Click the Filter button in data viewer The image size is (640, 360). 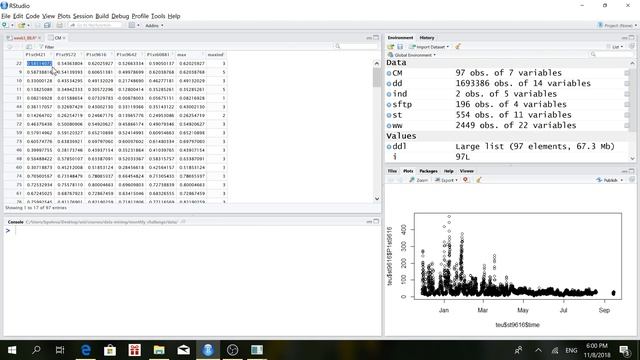click(47, 47)
